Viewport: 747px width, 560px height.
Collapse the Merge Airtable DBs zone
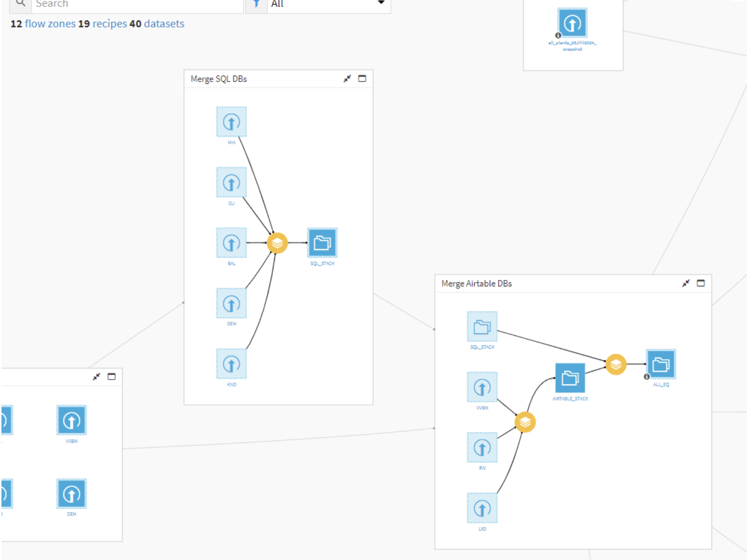686,283
